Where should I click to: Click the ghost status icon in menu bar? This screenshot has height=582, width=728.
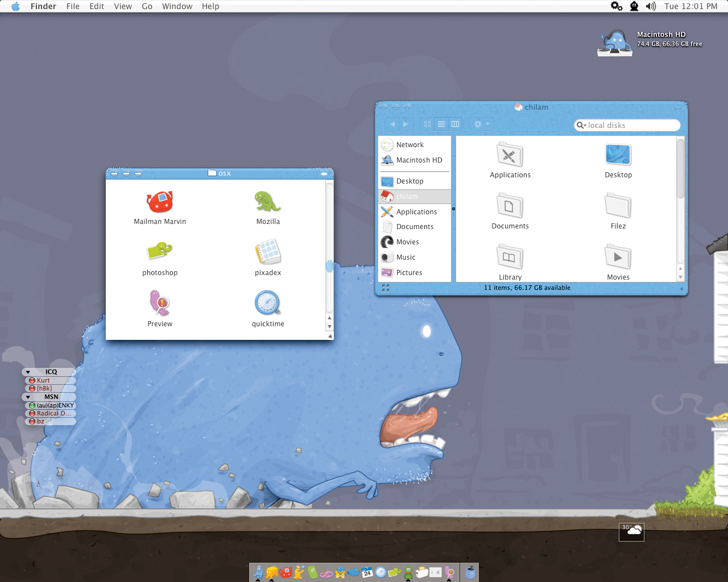[634, 6]
